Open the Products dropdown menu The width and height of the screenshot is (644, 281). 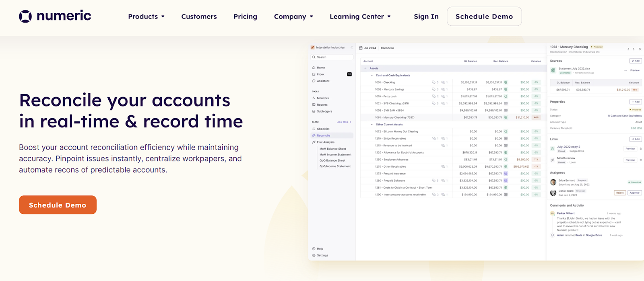147,16
